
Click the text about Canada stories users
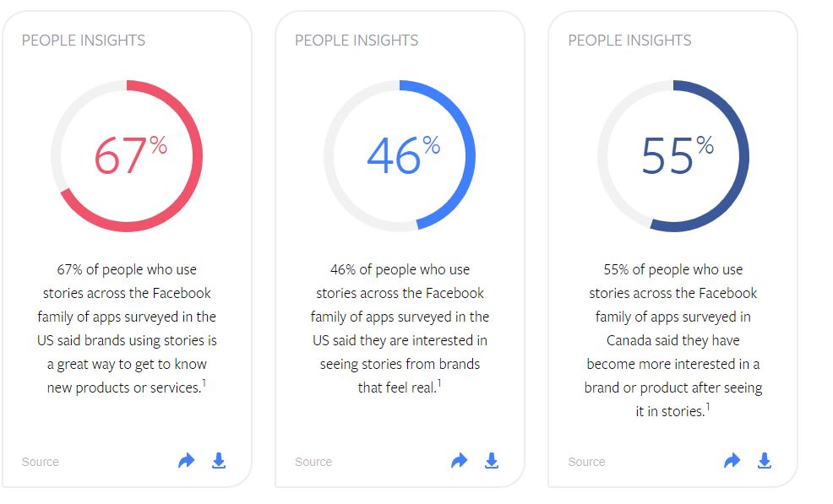coord(673,340)
